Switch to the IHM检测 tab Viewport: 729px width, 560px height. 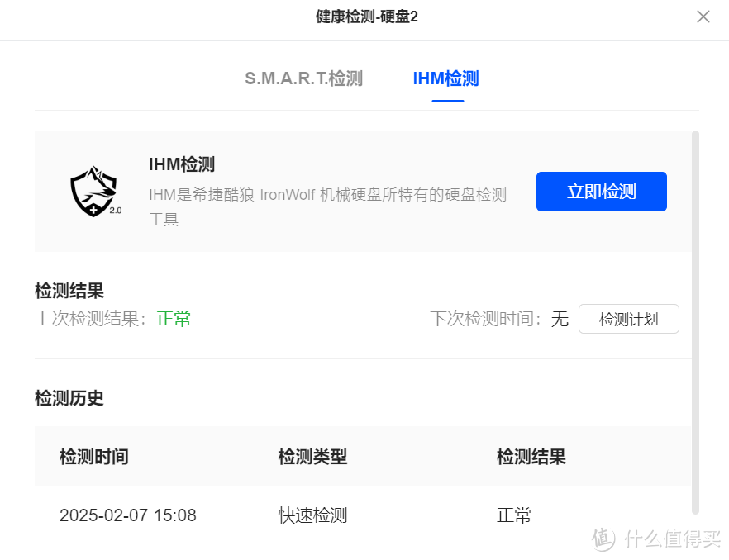(445, 78)
